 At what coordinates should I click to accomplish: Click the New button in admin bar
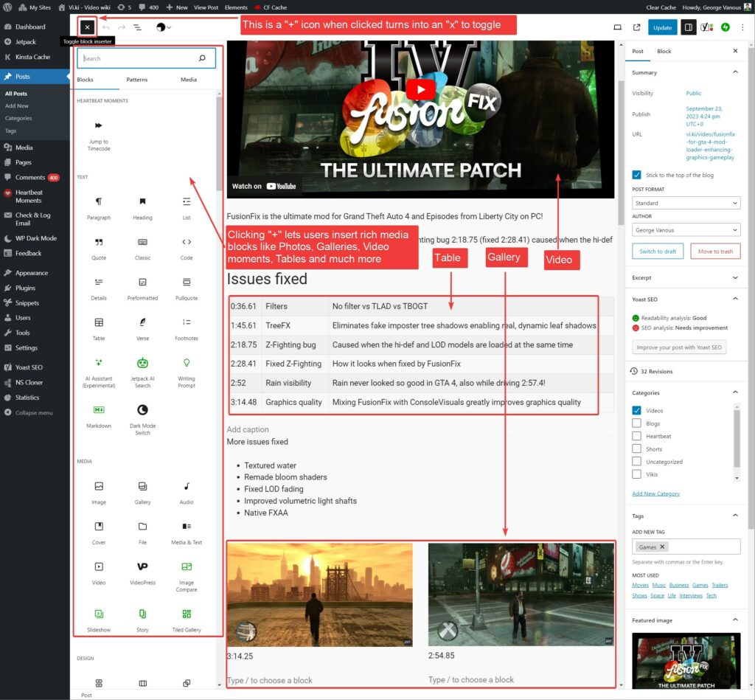(x=177, y=7)
